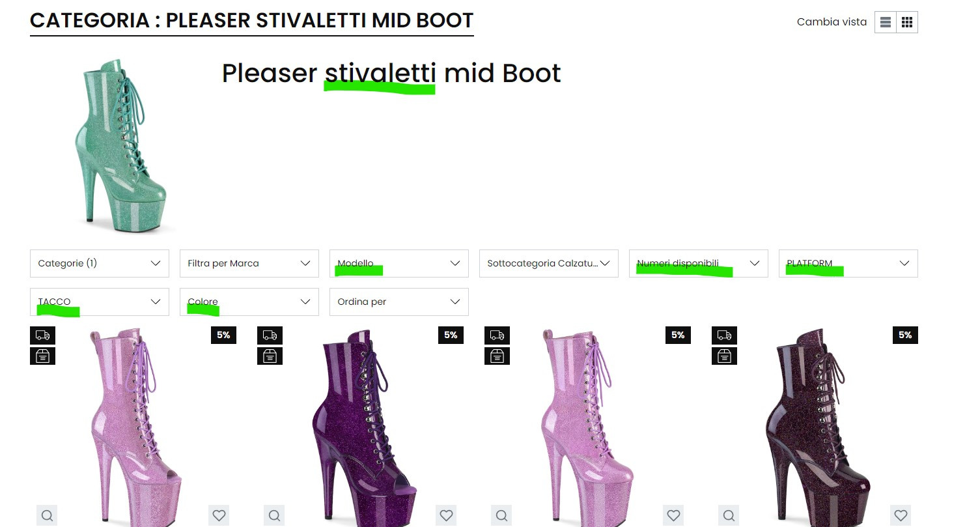Add purple boot to wishlist heart

pos(446,515)
